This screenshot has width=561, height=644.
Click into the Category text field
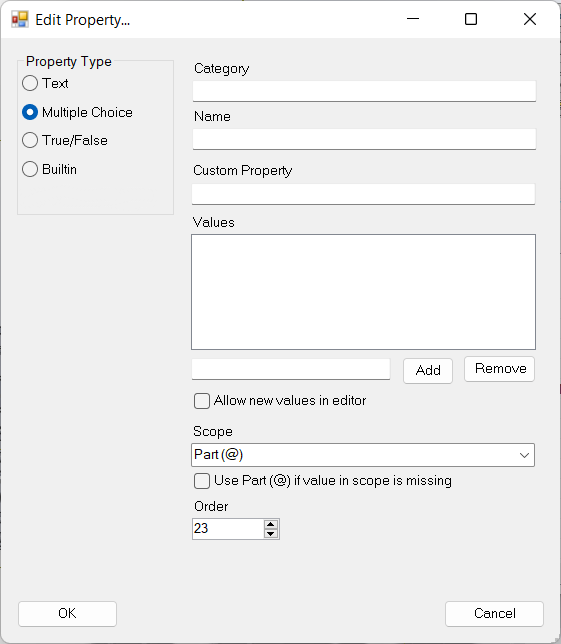coord(364,91)
